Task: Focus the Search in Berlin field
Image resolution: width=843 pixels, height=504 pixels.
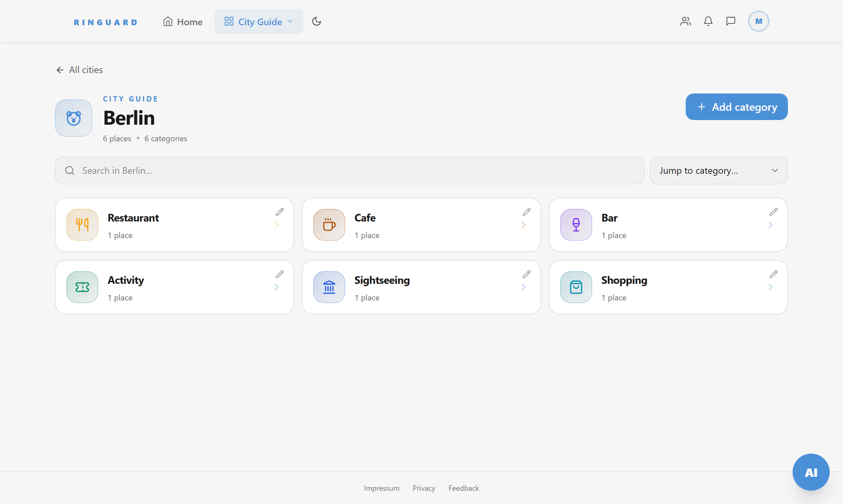Action: click(349, 170)
